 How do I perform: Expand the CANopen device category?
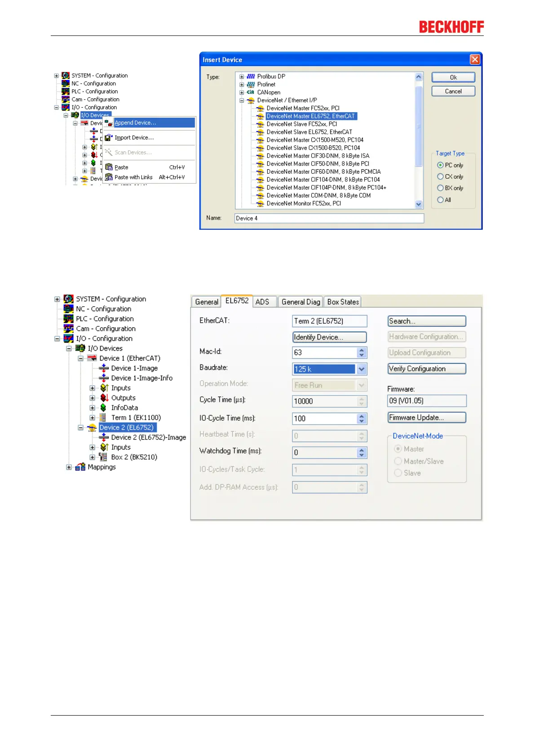[x=242, y=92]
